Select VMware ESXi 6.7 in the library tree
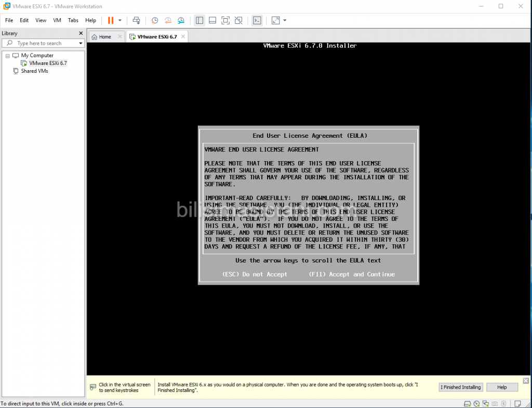This screenshot has height=408, width=532. pos(48,63)
